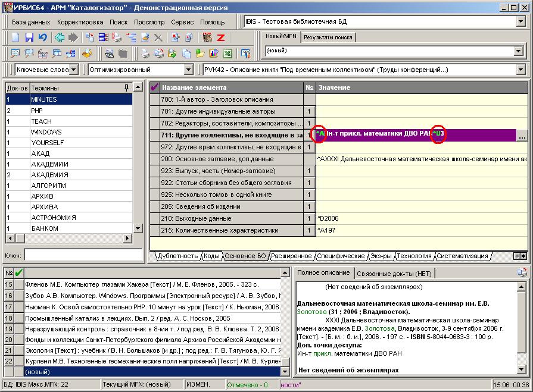Click the gray folder toolbar icon

123,54
